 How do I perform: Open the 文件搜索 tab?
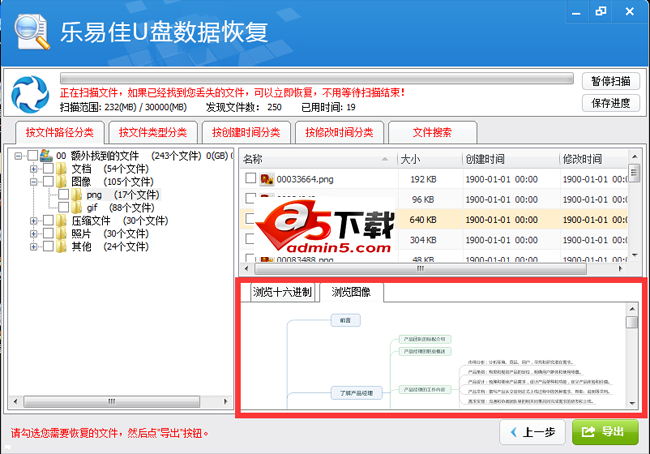pyautogui.click(x=432, y=132)
